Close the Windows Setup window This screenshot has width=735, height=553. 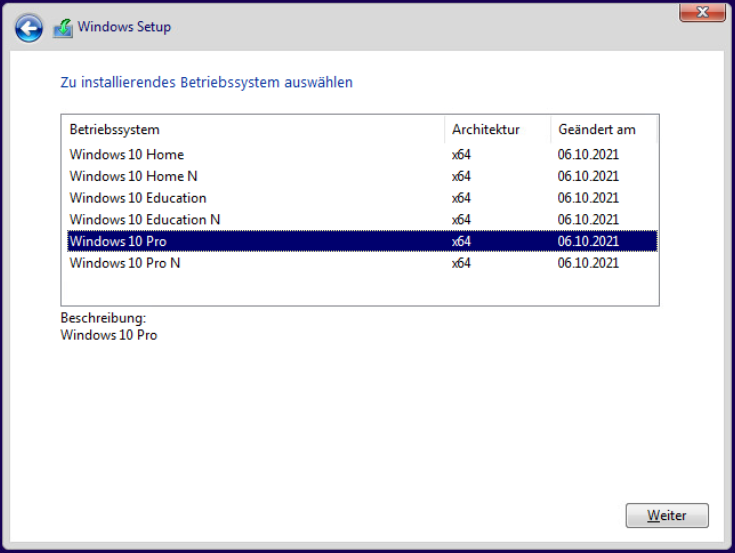[702, 12]
